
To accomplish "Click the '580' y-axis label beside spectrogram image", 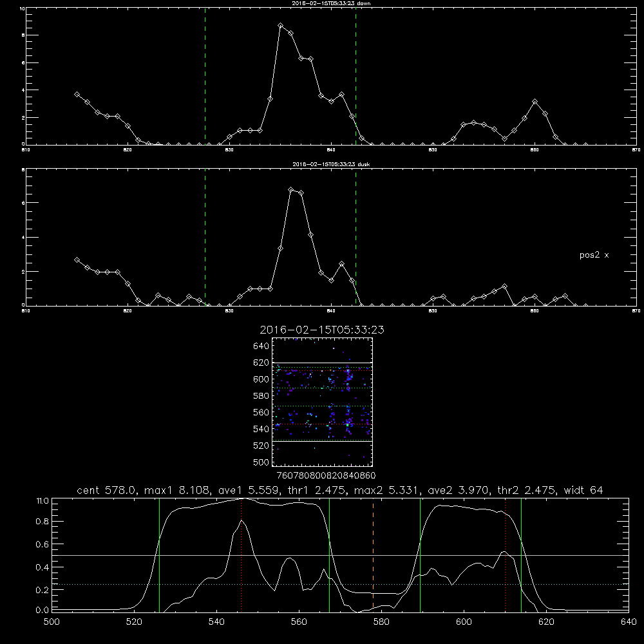I will 261,396.
